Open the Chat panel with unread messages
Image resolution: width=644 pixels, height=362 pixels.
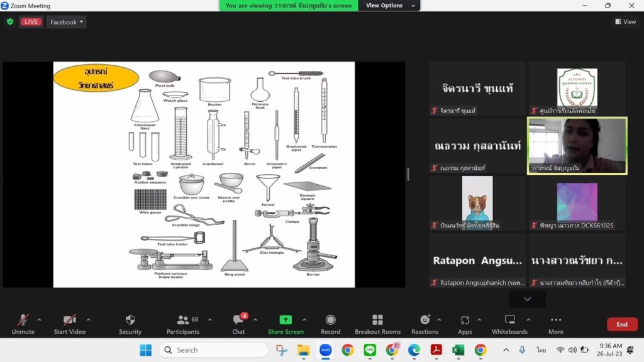238,321
